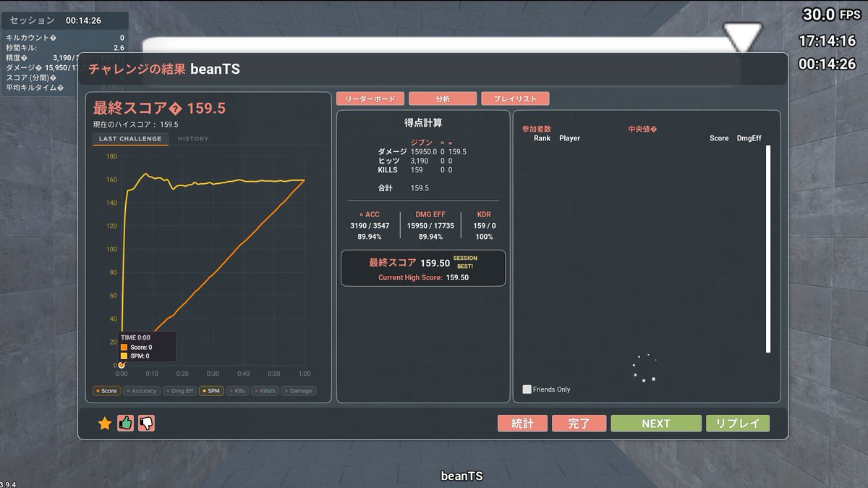Viewport: 868px width, 488px height.
Task: Click the 参加者数 label
Action: click(x=537, y=129)
